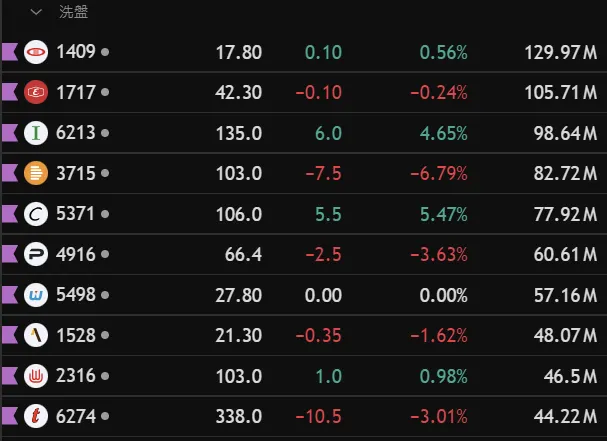Screen dimensions: 607x441
Task: Collapse the 洗盤 watchlist section
Action: click(x=37, y=12)
